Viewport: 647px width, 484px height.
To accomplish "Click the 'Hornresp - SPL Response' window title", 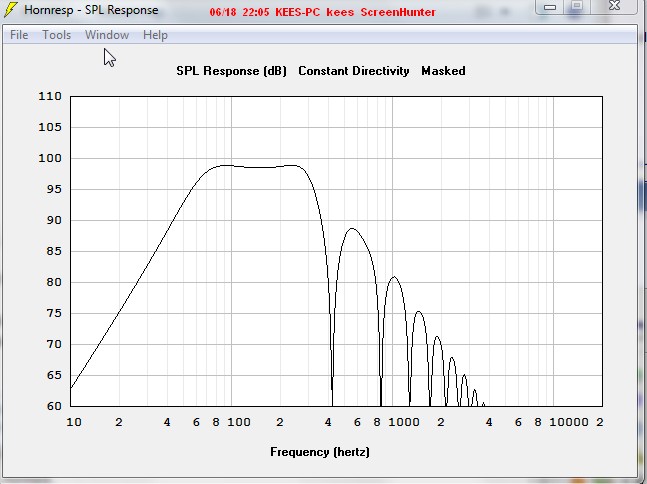I will [91, 10].
